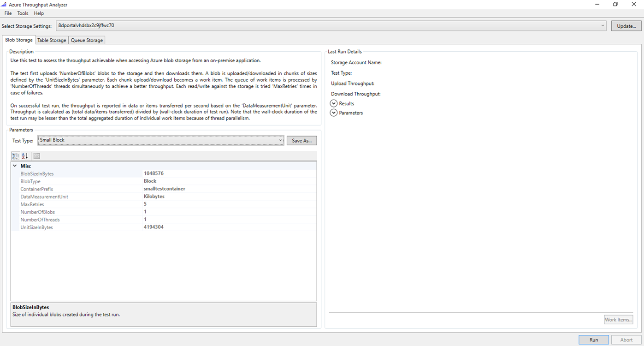Image resolution: width=644 pixels, height=346 pixels.
Task: Select the UnitSizeInBytes property row
Action: coord(164,227)
